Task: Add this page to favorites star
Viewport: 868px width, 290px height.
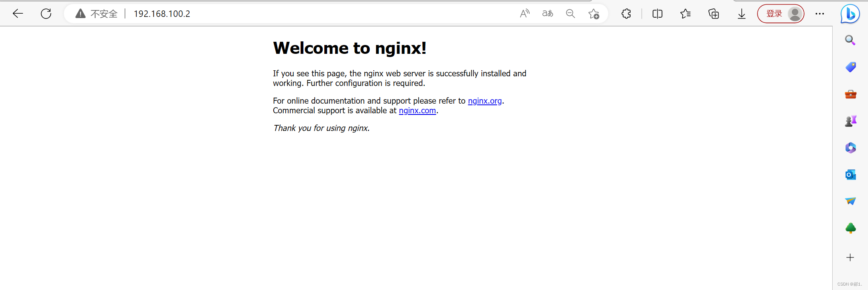Action: click(x=594, y=14)
